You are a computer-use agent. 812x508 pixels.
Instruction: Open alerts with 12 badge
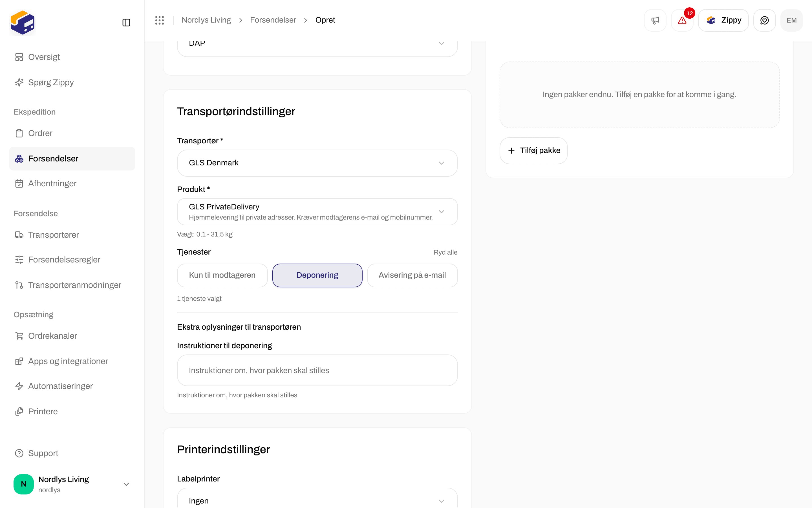(x=682, y=20)
